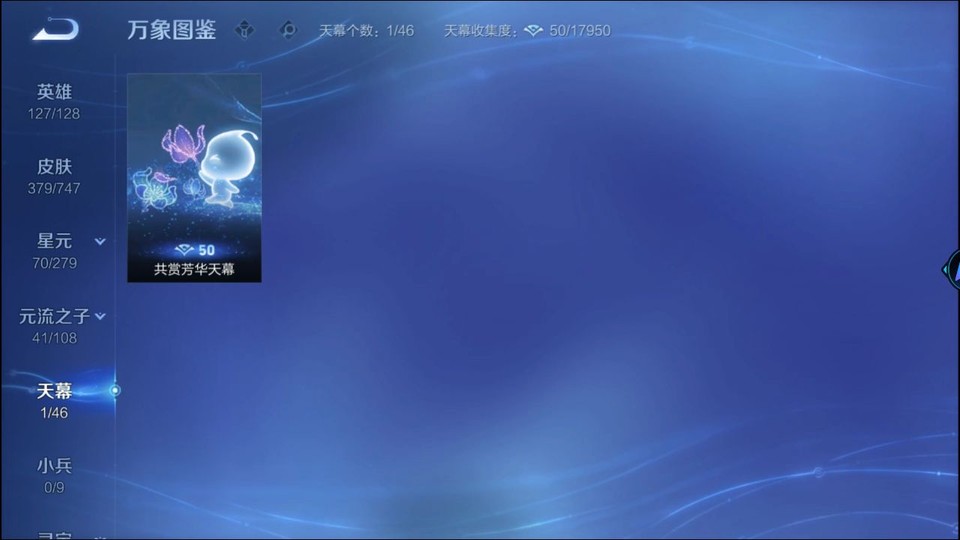The image size is (960, 540).
Task: Open the side panel handle on the right edge
Action: click(951, 269)
